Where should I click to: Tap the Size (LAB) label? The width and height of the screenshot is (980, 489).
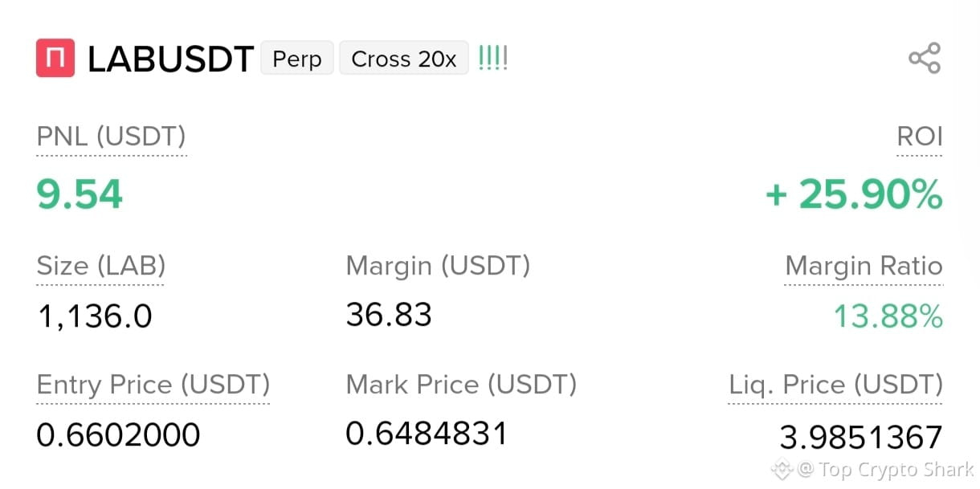pyautogui.click(x=101, y=266)
